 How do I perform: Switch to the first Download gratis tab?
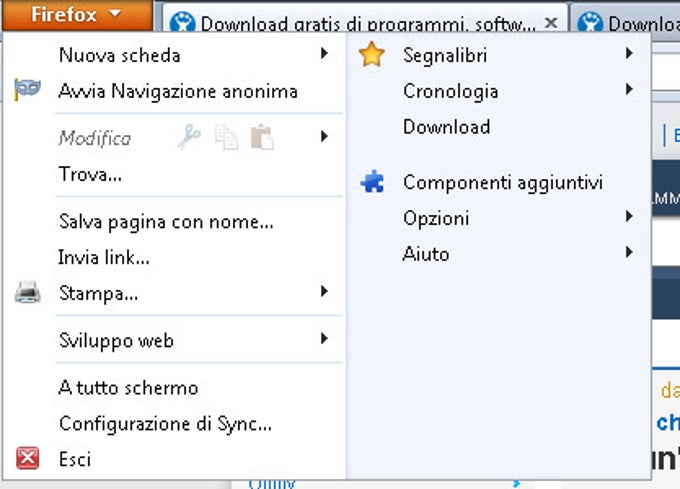364,20
